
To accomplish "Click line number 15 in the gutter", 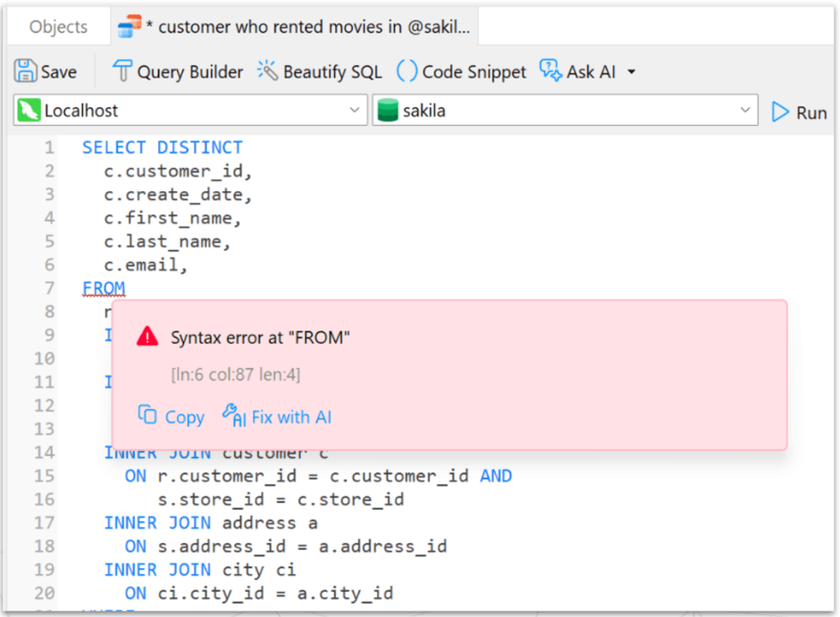I will coord(45,476).
